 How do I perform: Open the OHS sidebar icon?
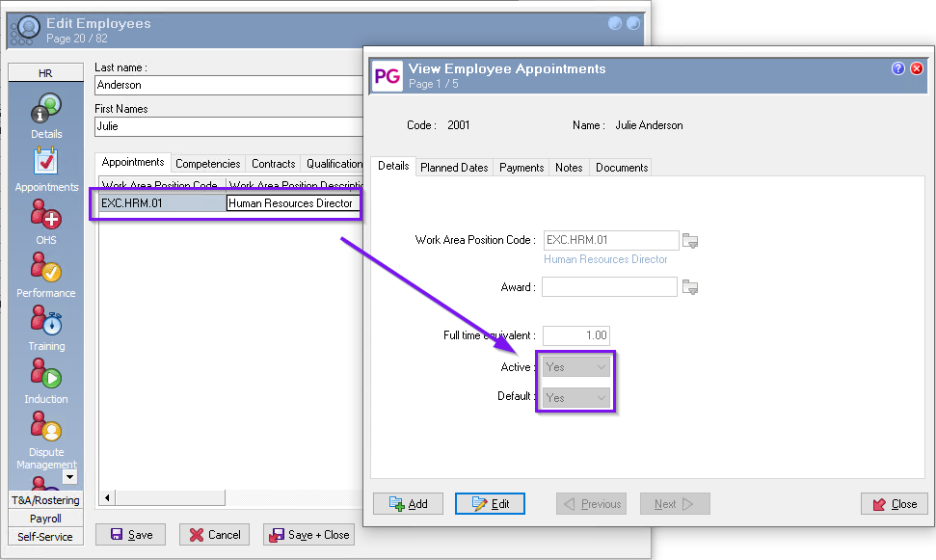[45, 215]
